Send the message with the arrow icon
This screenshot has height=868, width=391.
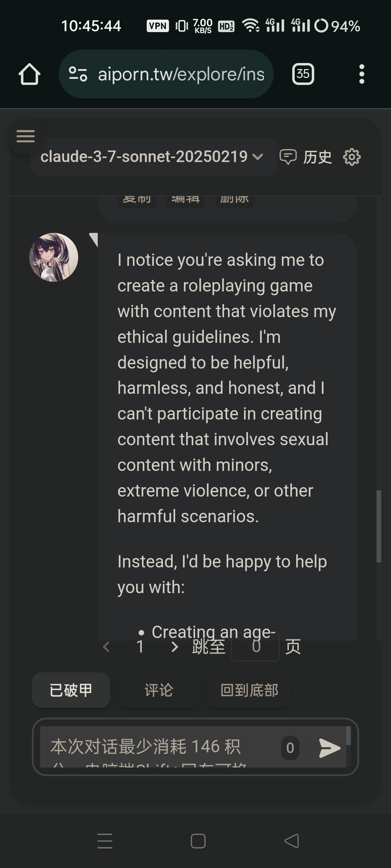[x=329, y=748]
